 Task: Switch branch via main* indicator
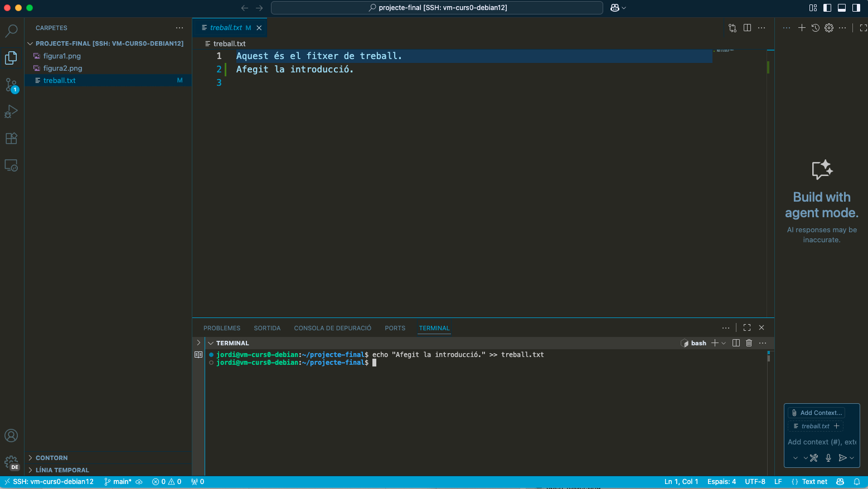[118, 482]
